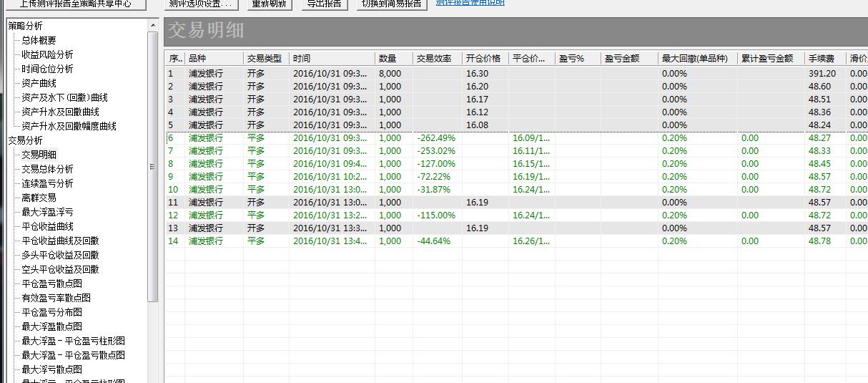The width and height of the screenshot is (868, 383).
Task: Open 最大浮盈浮亏 in the tree
Action: pyautogui.click(x=47, y=212)
